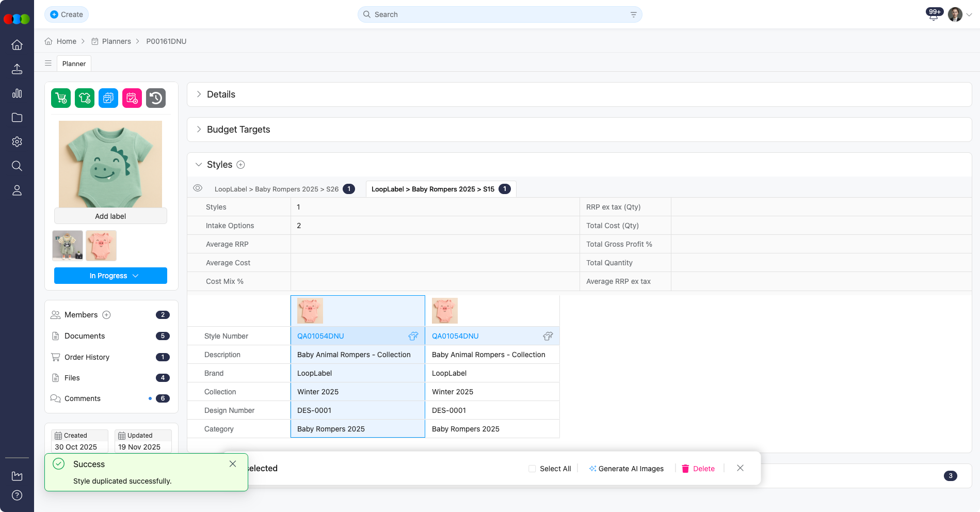
Task: Click the plus icon next to Styles
Action: click(x=240, y=165)
